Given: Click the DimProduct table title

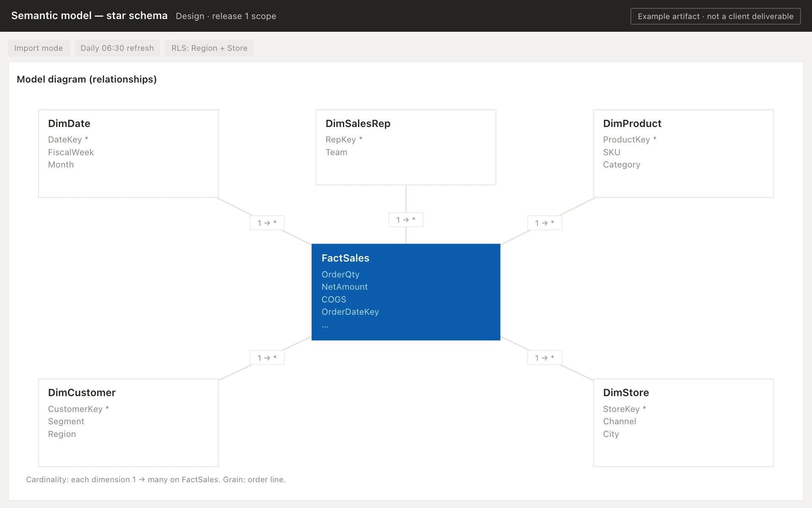Looking at the screenshot, I should click(632, 124).
